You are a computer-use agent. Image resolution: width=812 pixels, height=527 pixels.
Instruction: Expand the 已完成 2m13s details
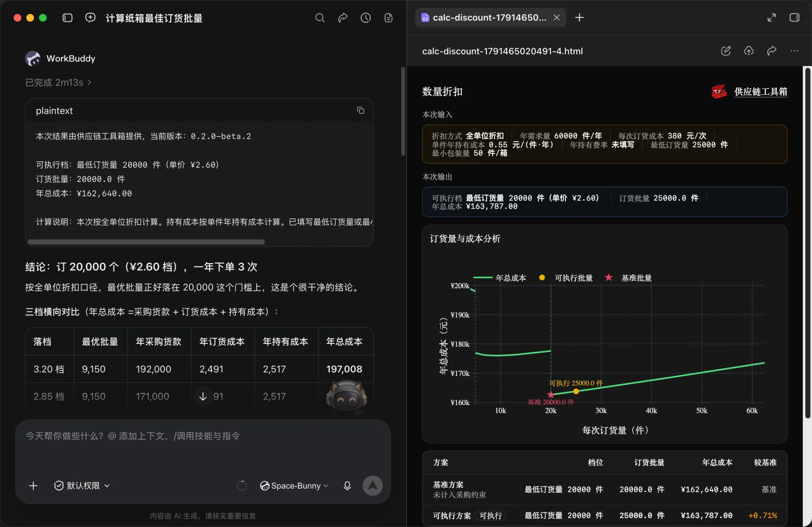pos(58,83)
